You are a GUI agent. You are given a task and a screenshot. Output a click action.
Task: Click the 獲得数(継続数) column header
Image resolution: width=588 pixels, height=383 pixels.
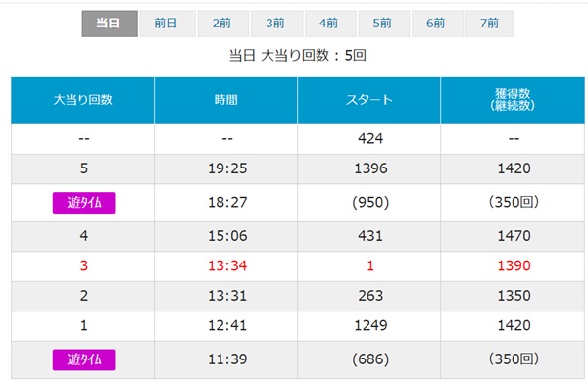[513, 101]
